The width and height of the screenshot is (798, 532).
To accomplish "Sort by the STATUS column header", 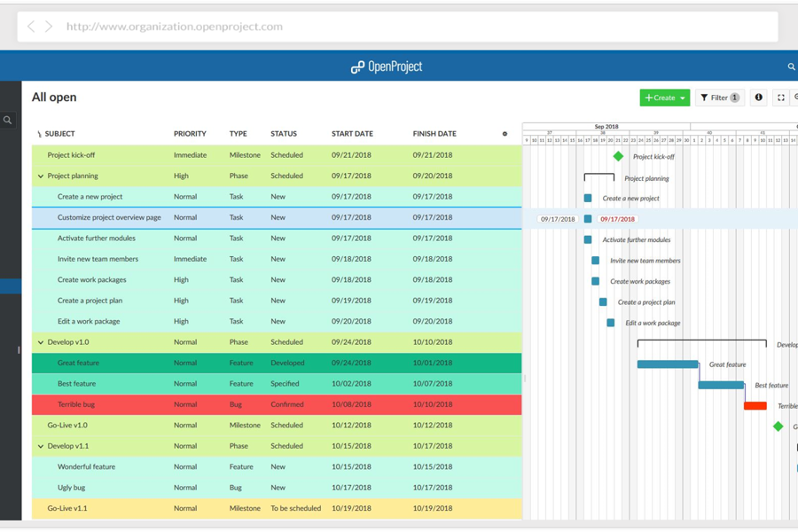I will click(x=284, y=134).
